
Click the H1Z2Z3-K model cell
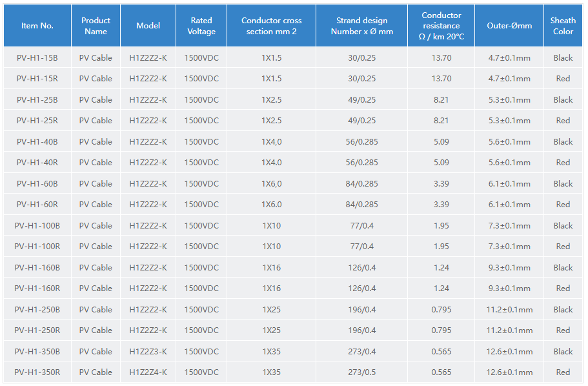pyautogui.click(x=148, y=352)
